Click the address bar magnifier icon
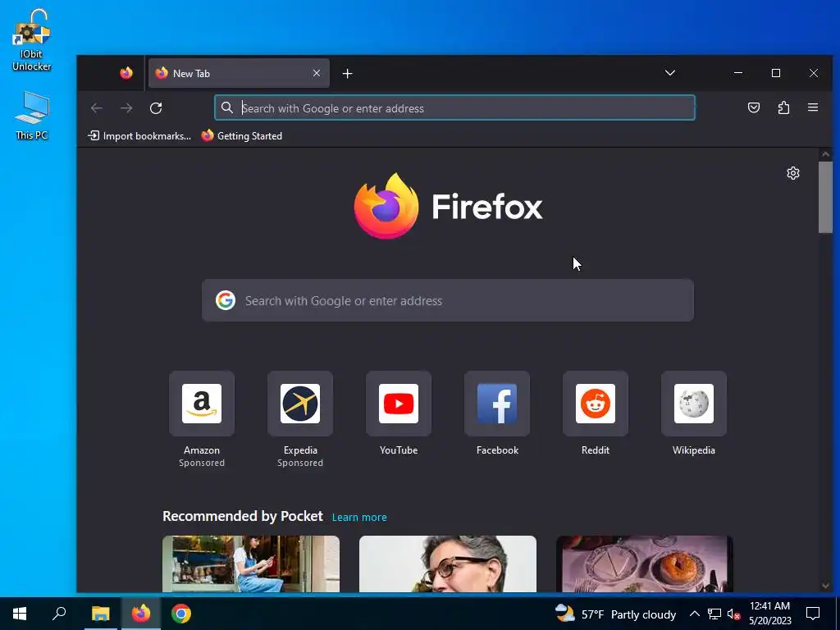 click(227, 107)
